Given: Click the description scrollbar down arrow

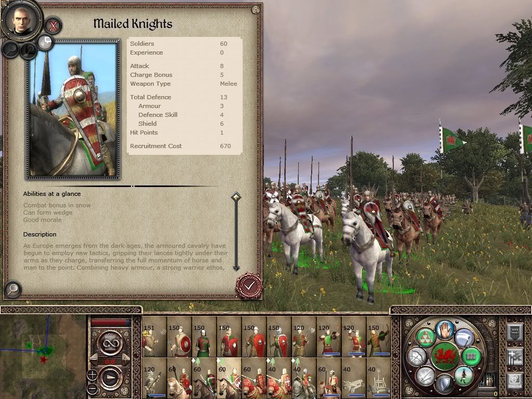Looking at the screenshot, I should [236, 268].
